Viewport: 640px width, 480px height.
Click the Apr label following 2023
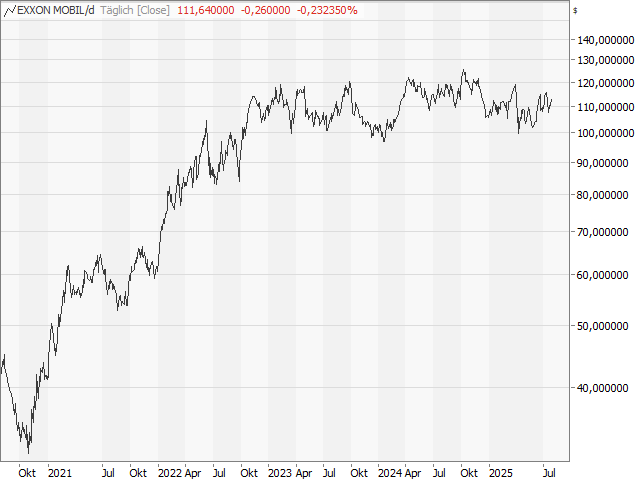(304, 473)
